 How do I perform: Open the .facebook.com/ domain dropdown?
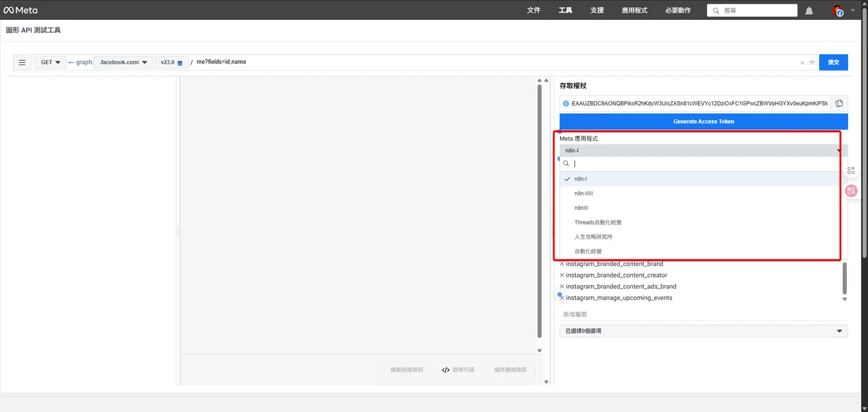click(x=124, y=62)
